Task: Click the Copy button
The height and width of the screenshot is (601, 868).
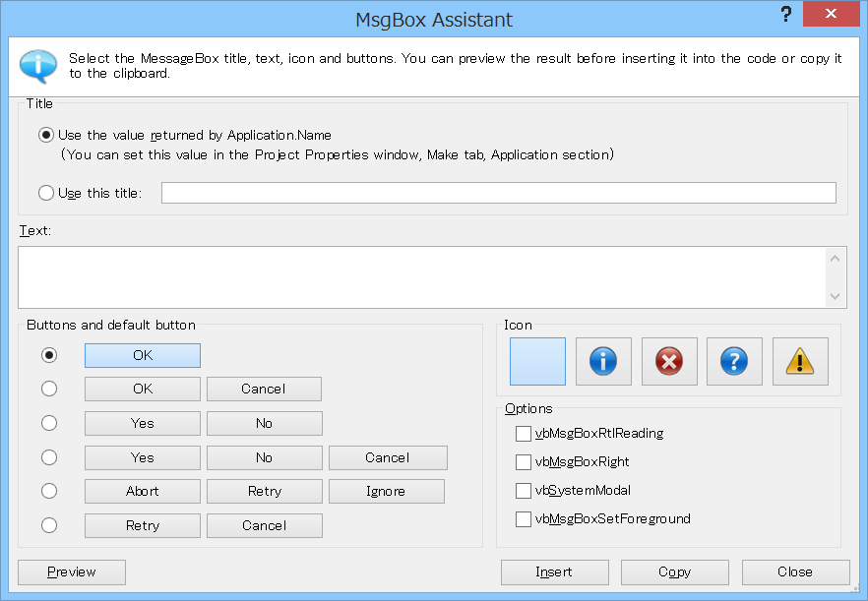Action: (x=674, y=572)
